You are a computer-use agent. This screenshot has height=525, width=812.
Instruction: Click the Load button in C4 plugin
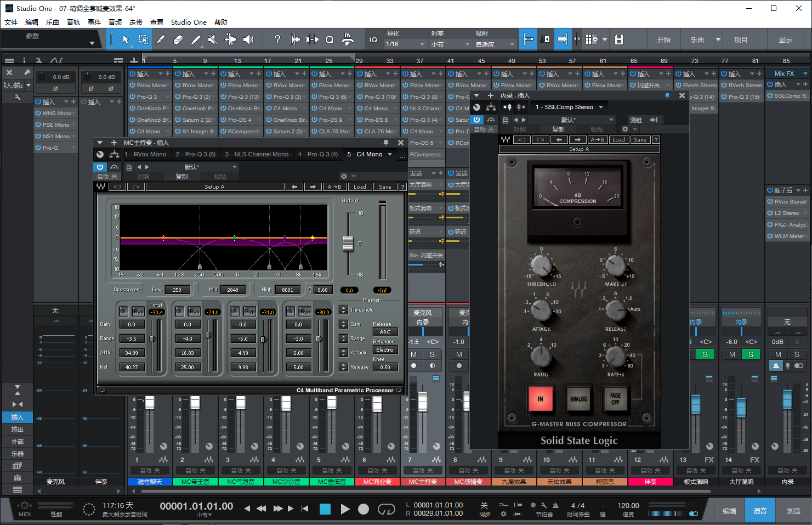[360, 187]
